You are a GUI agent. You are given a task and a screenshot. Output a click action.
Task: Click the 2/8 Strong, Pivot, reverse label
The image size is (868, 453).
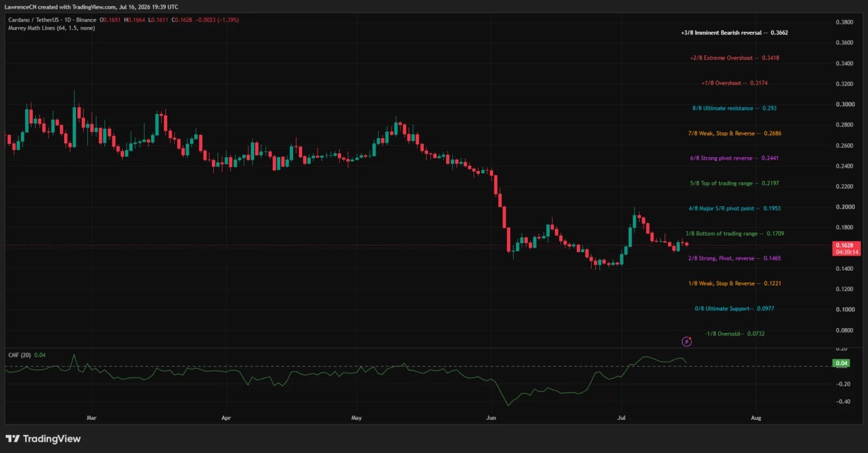(735, 258)
